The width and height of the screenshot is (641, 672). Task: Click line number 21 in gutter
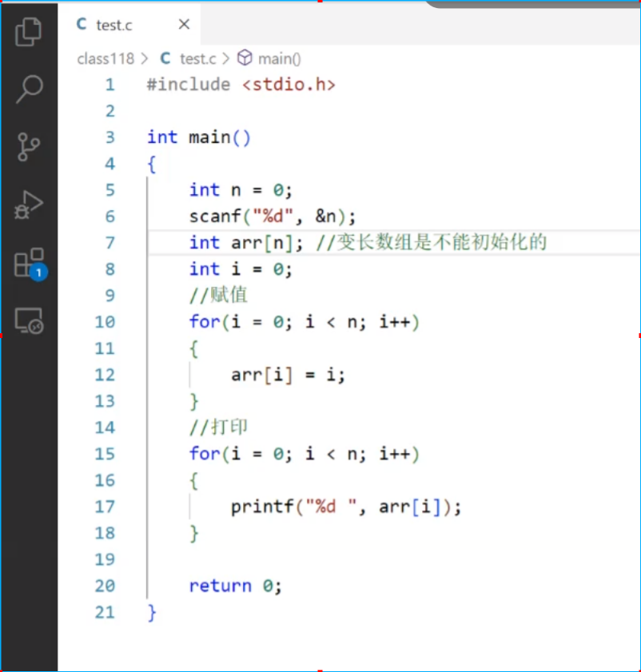105,612
